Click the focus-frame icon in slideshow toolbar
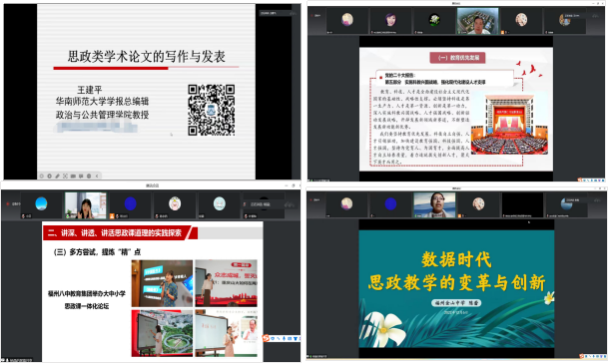Viewport: 608px width, 364px height. pyautogui.click(x=65, y=176)
